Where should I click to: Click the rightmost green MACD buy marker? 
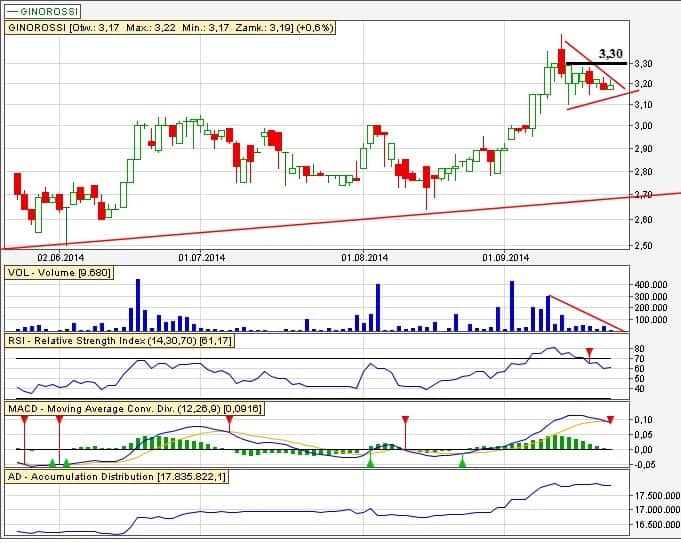tap(462, 462)
